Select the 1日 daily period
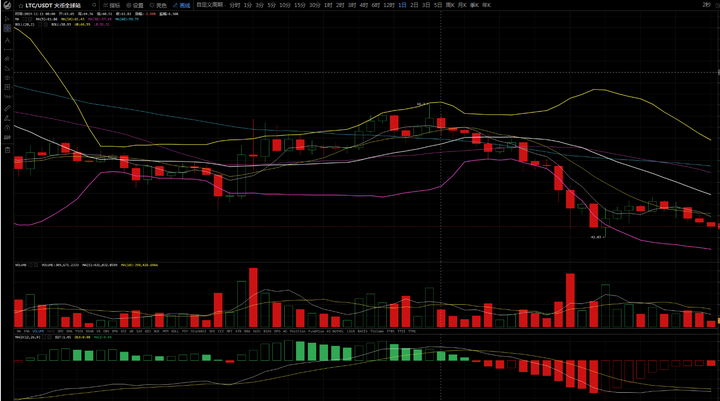Viewport: 720px width, 401px height. click(x=402, y=5)
